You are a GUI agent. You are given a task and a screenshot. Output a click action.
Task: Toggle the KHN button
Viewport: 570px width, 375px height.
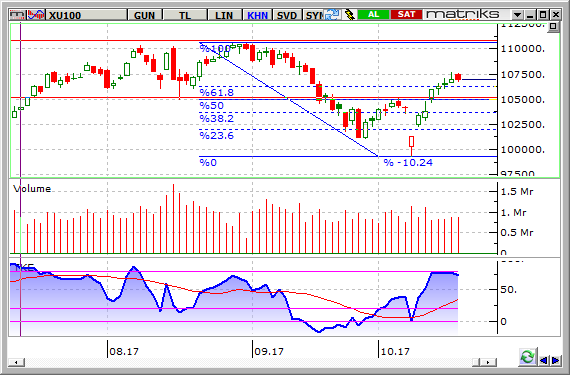coord(257,15)
